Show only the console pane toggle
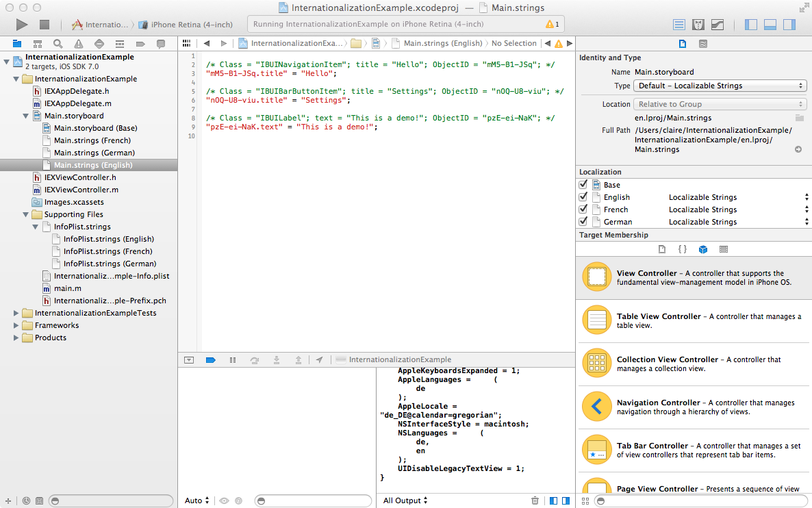The height and width of the screenshot is (508, 812). coord(566,500)
